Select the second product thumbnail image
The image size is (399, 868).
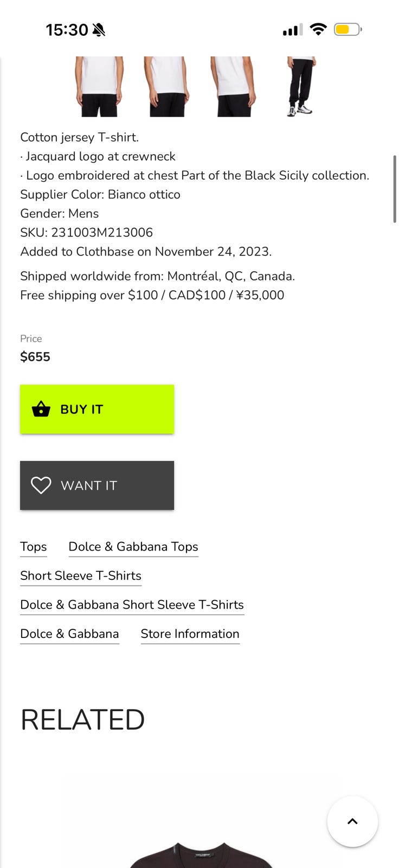tap(167, 86)
